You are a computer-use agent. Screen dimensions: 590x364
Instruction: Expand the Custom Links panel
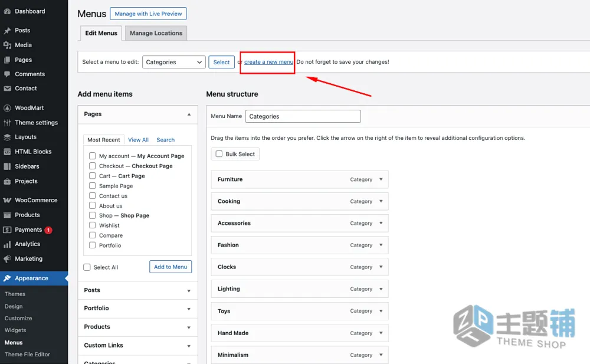(x=189, y=346)
